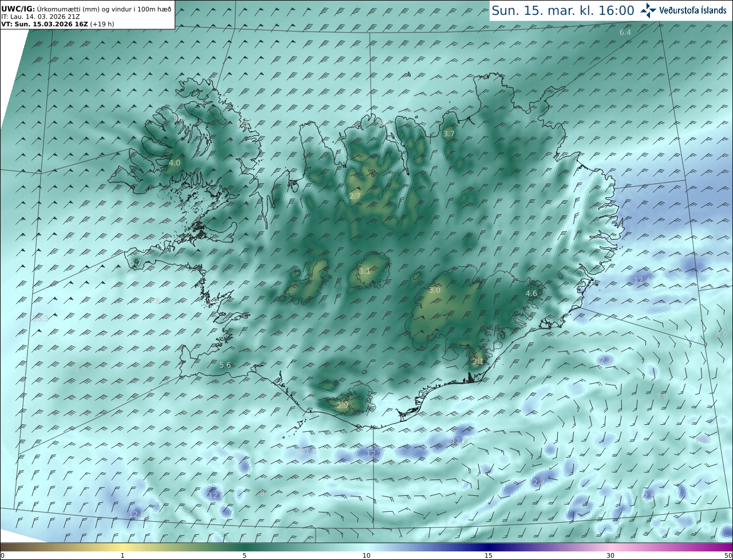Click the 'UWC/IG: Úrkomumætti (mm)' title line
This screenshot has height=560, width=733.
[86, 9]
